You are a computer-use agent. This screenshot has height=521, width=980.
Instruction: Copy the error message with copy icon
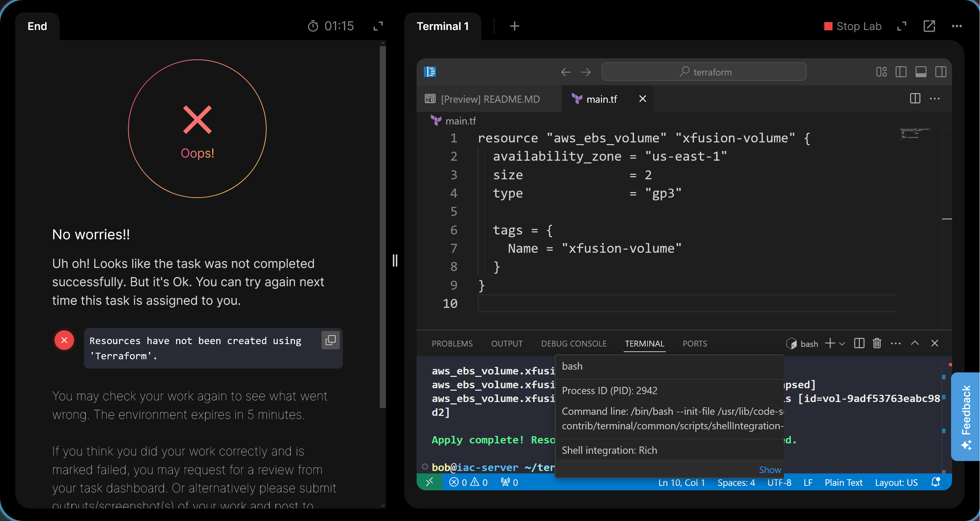click(330, 340)
